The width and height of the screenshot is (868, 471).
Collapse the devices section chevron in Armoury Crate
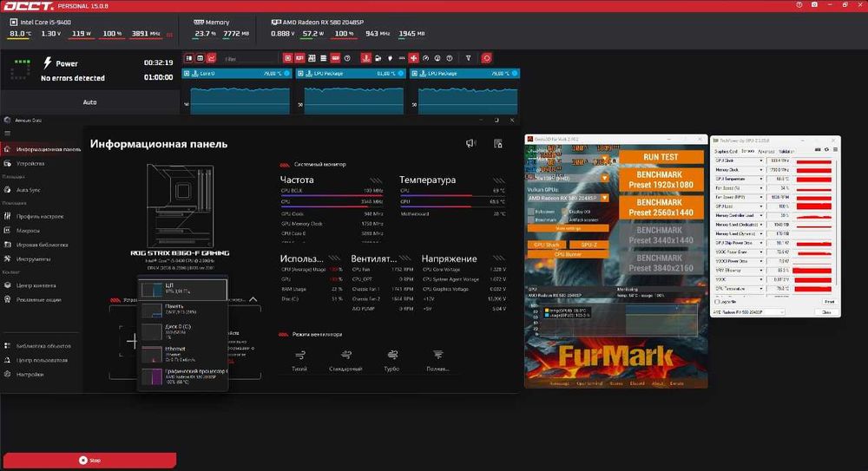click(253, 299)
